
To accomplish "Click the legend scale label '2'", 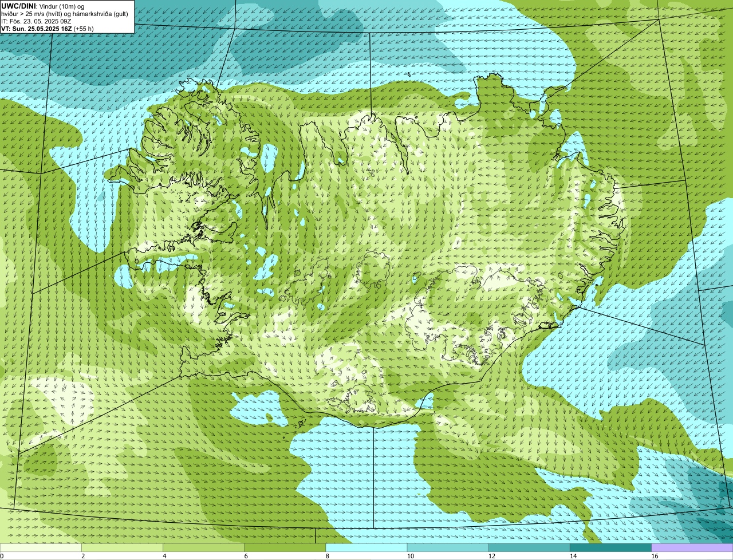I will coord(83,556).
